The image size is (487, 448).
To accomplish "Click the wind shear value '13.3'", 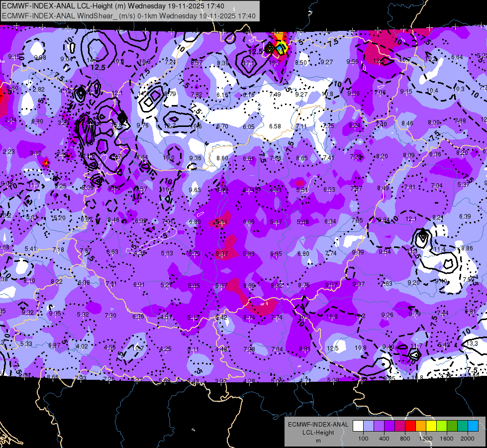I will 472,343.
